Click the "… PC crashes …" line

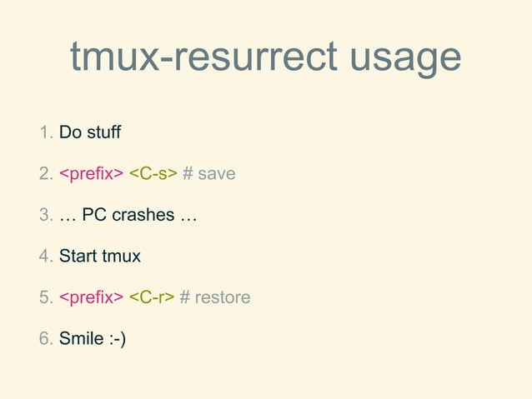tap(128, 215)
